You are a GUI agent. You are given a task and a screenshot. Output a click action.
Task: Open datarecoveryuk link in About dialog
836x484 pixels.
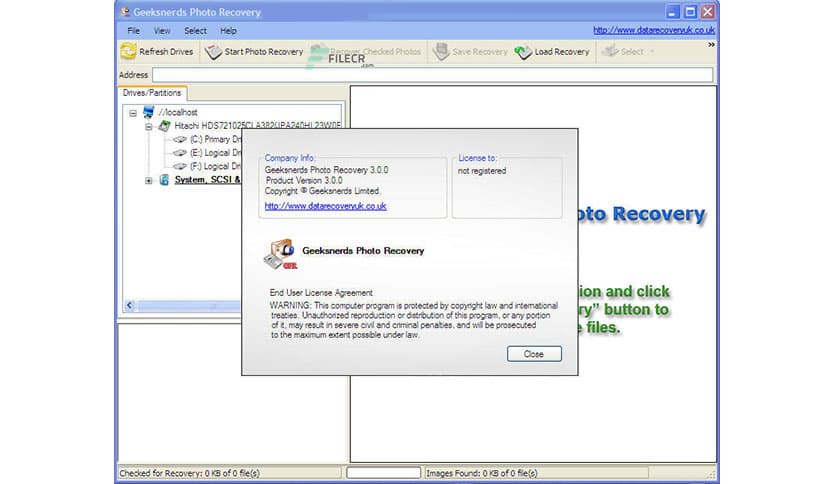coord(325,206)
